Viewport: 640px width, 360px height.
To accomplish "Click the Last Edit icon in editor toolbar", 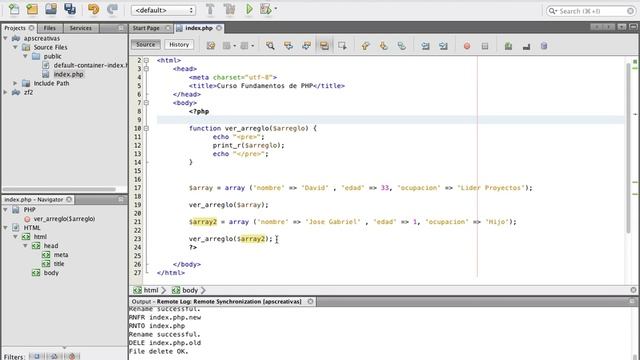I will [211, 46].
